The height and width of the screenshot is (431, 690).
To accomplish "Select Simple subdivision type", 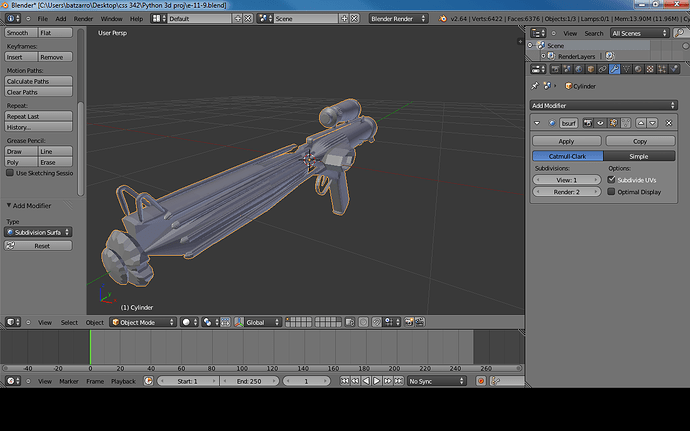I will [639, 156].
